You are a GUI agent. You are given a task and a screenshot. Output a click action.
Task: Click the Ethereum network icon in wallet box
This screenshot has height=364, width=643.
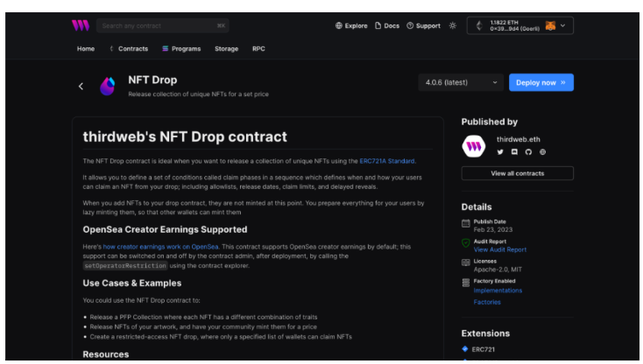pyautogui.click(x=479, y=25)
